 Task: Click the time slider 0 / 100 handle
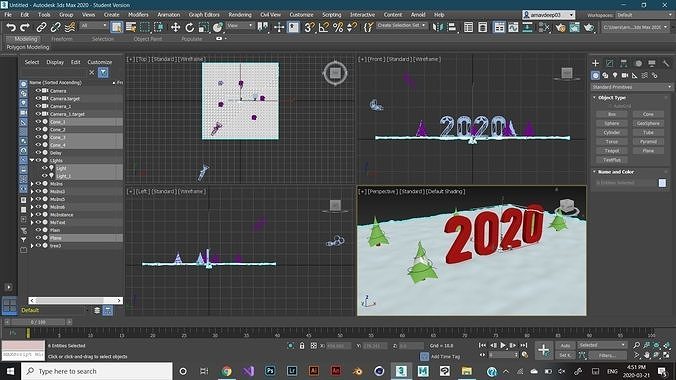click(38, 322)
